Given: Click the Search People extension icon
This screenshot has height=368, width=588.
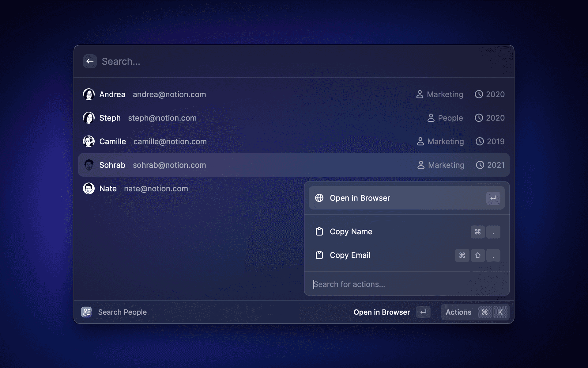Looking at the screenshot, I should 86,312.
